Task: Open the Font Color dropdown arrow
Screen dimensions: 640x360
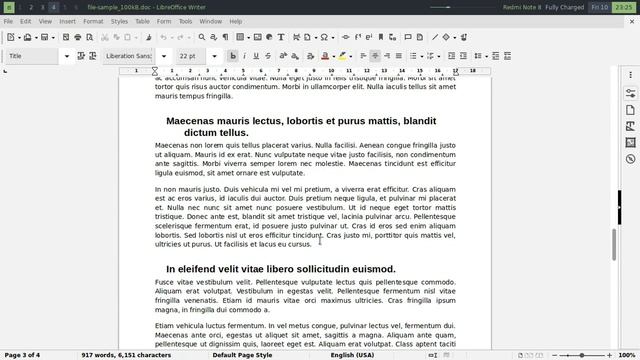Action: pos(333,56)
